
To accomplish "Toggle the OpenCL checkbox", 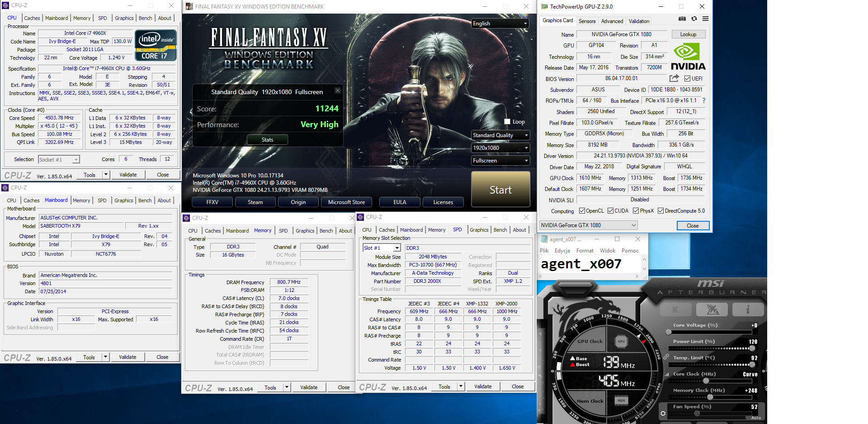I will point(582,210).
